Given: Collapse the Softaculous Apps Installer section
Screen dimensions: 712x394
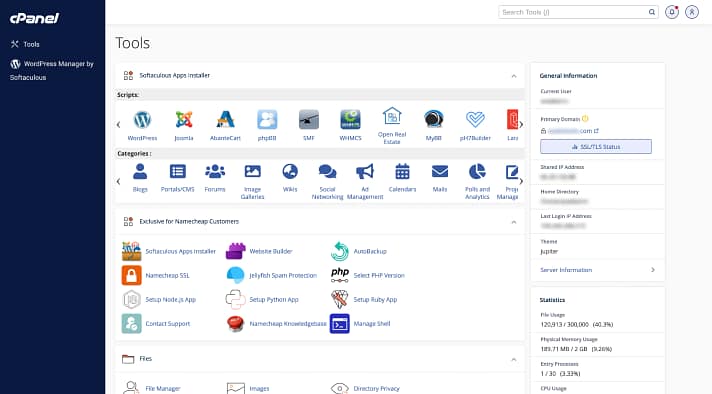Looking at the screenshot, I should pos(514,76).
